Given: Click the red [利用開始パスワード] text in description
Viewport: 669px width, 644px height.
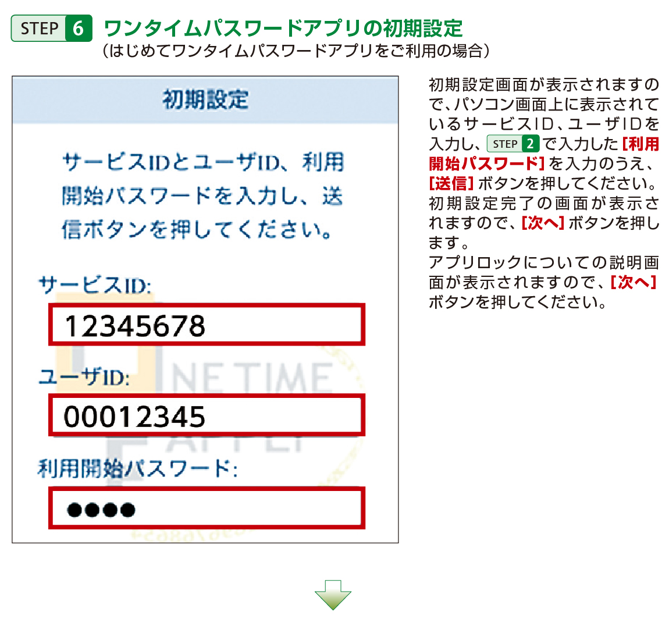Looking at the screenshot, I should pyautogui.click(x=486, y=163).
